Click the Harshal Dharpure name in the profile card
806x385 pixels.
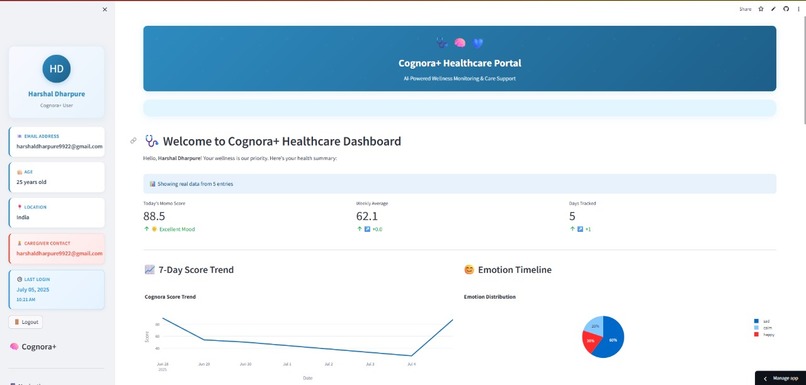[57, 94]
